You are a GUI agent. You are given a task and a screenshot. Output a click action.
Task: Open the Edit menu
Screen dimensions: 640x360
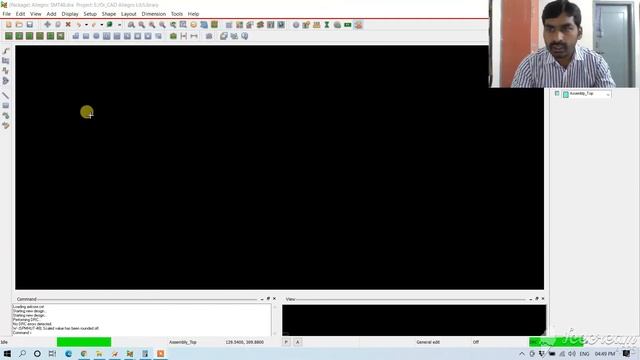point(20,14)
